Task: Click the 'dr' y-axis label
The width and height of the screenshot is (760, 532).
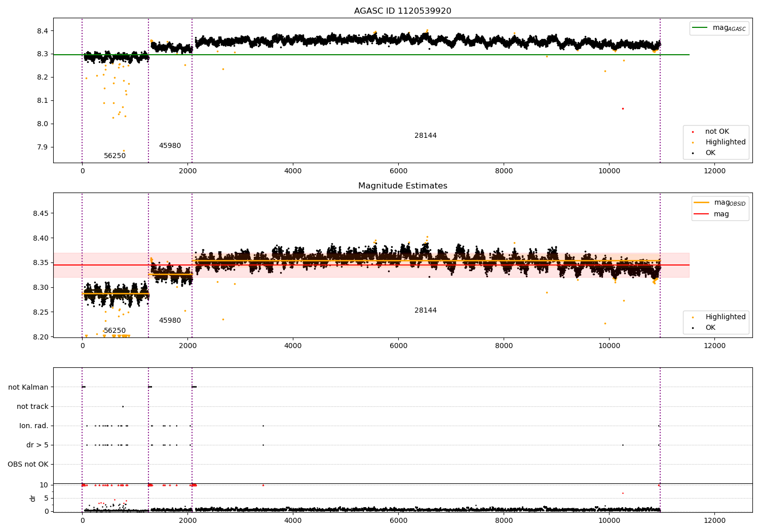Action: click(33, 498)
